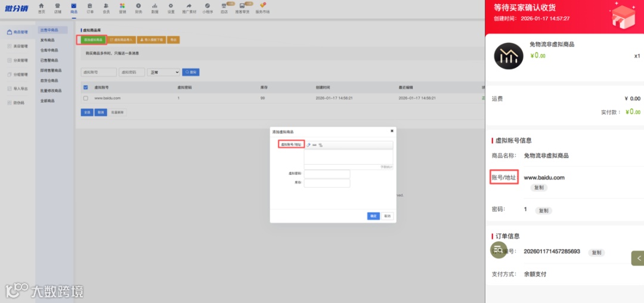This screenshot has height=303, width=644.
Task: Click the 批量删除 button
Action: [x=117, y=113]
